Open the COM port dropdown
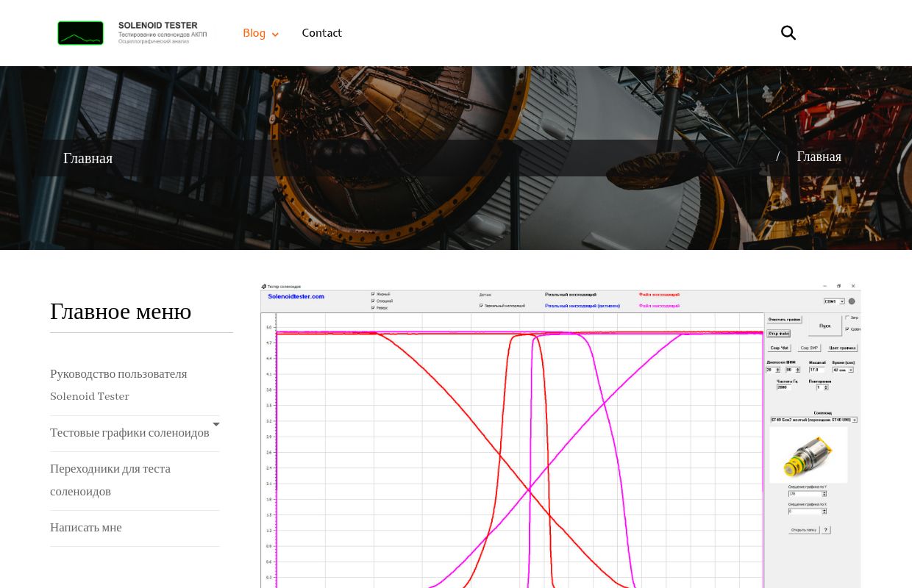Viewport: 912px width, 588px height. (x=834, y=301)
